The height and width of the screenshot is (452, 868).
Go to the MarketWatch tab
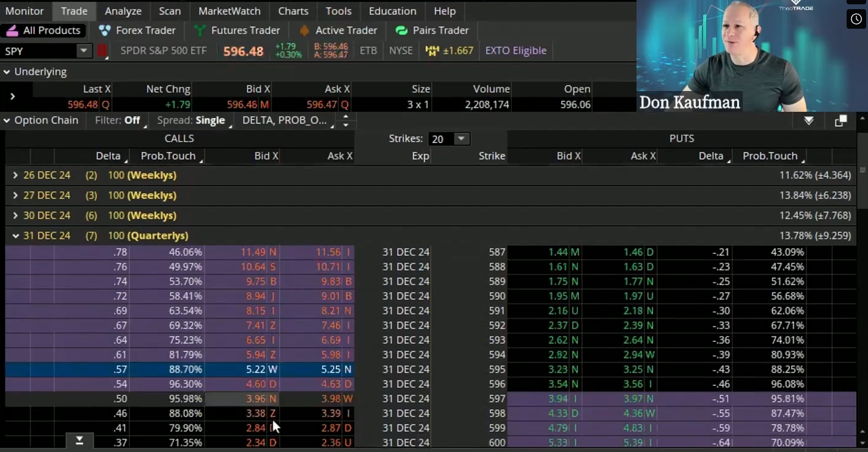pyautogui.click(x=230, y=11)
